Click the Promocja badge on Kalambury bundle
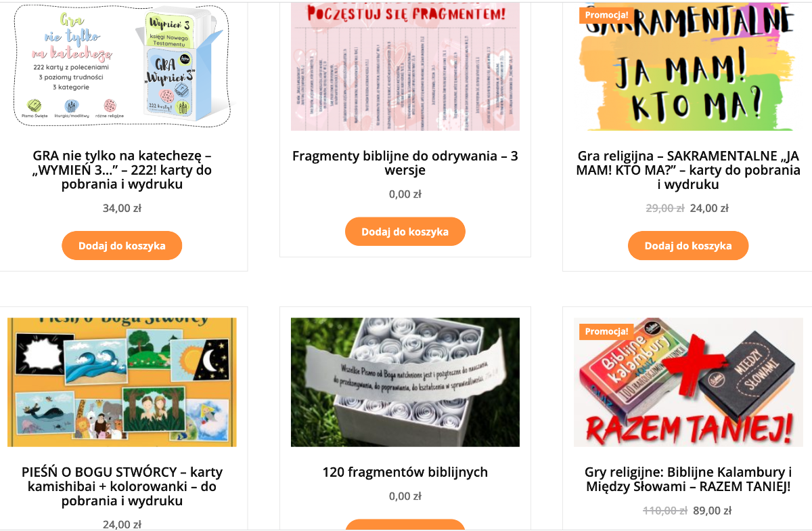Screen dimensions: 812x531 (x=606, y=331)
